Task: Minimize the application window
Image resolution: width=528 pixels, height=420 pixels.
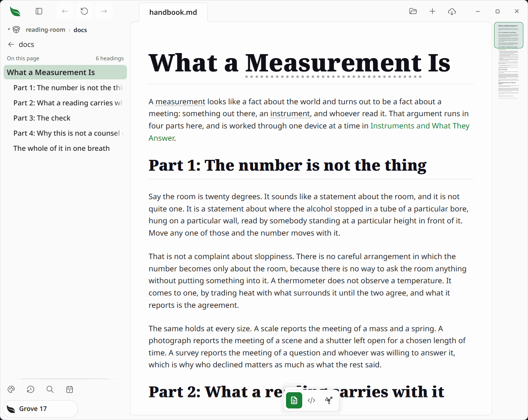Action: point(478,12)
